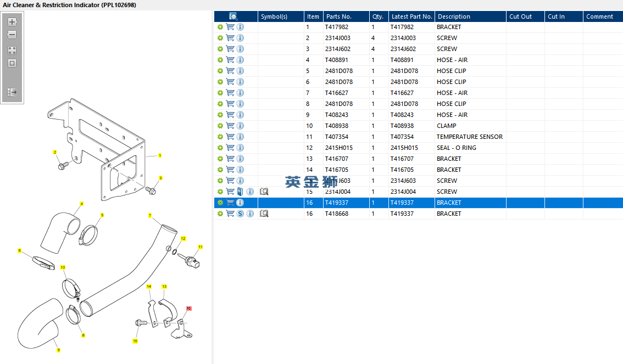Show info for T408891 HOSE - AIR
Screen dimensions: 623x364
[x=240, y=59]
